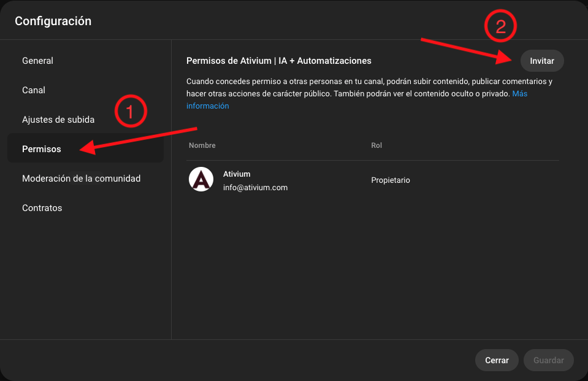Go to Moderación de la comunidad
Screen dimensions: 588x381
pos(82,179)
